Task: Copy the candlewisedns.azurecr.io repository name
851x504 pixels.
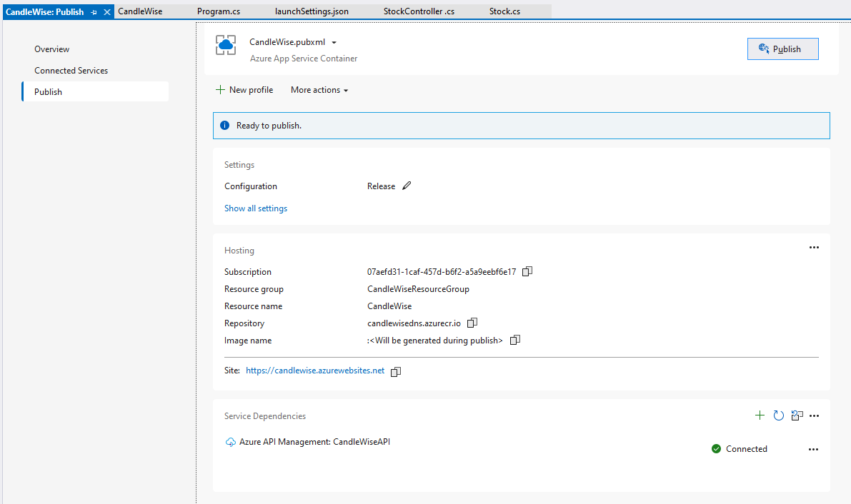Action: [x=472, y=323]
